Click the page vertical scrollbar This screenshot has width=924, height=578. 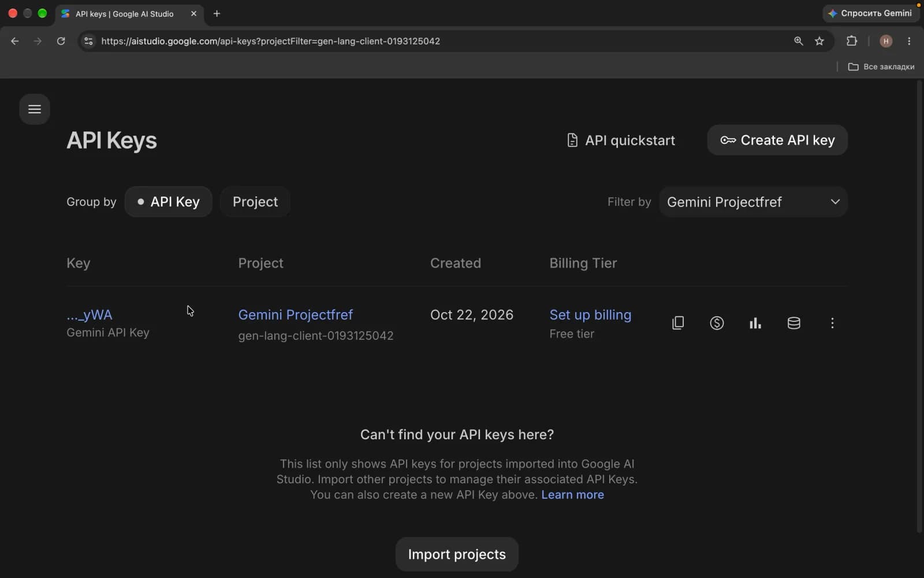pyautogui.click(x=920, y=306)
